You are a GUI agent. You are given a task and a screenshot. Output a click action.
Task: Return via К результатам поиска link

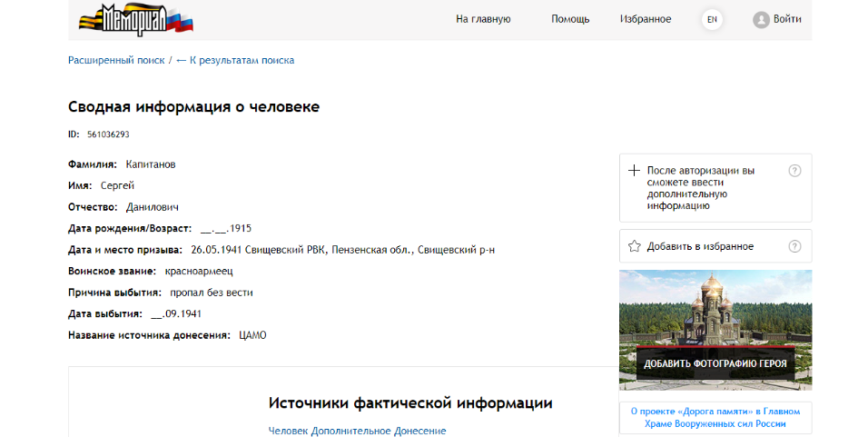tap(235, 60)
